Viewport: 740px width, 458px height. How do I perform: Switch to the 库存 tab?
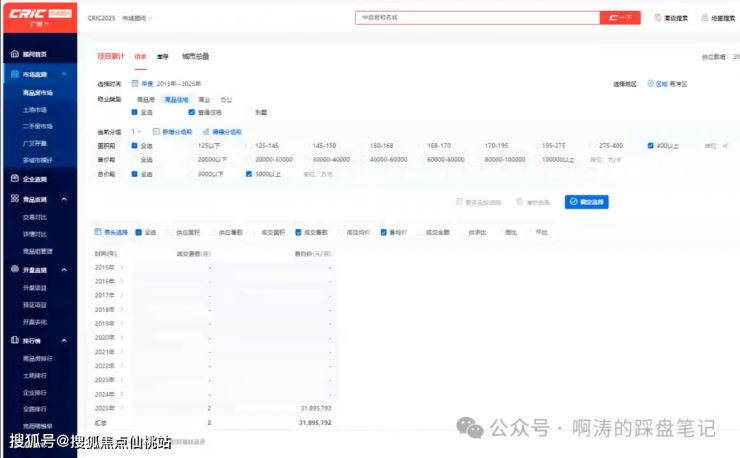click(162, 57)
